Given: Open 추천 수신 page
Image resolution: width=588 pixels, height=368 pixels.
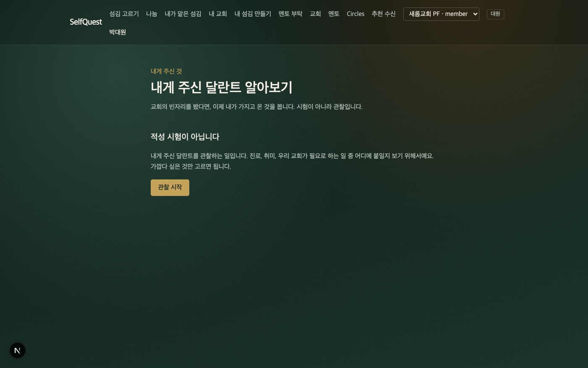Looking at the screenshot, I should (383, 14).
